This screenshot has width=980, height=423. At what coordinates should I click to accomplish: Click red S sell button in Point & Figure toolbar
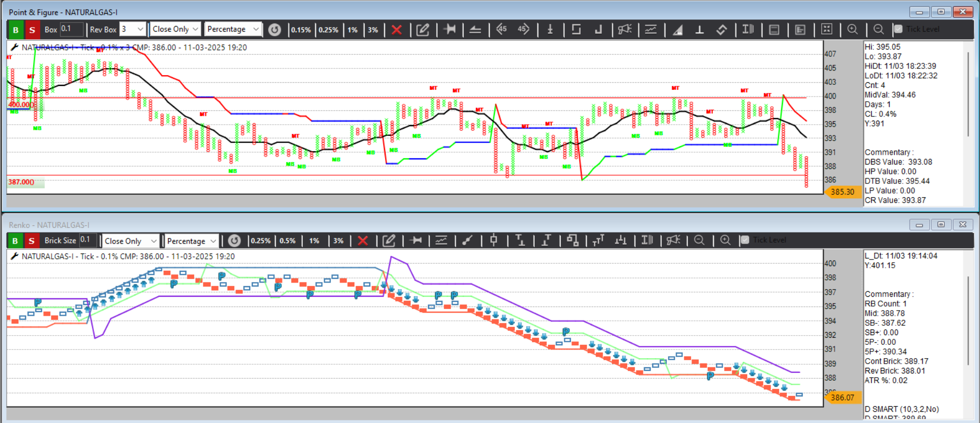point(32,30)
